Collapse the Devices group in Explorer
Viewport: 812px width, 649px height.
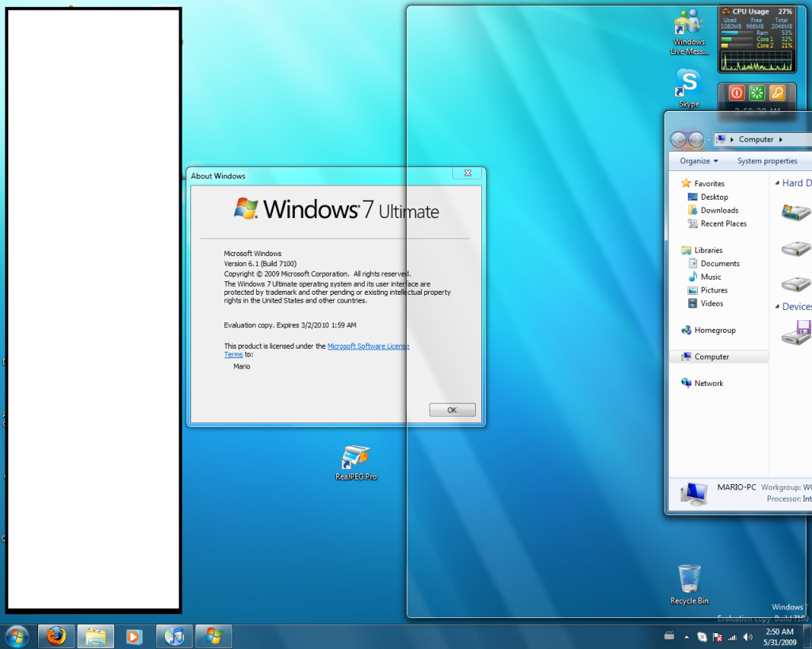(777, 307)
